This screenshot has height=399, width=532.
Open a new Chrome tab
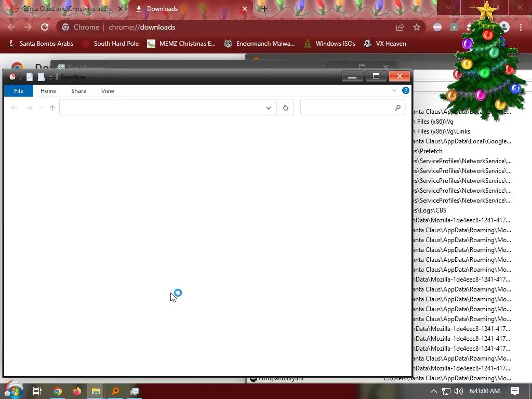264,9
